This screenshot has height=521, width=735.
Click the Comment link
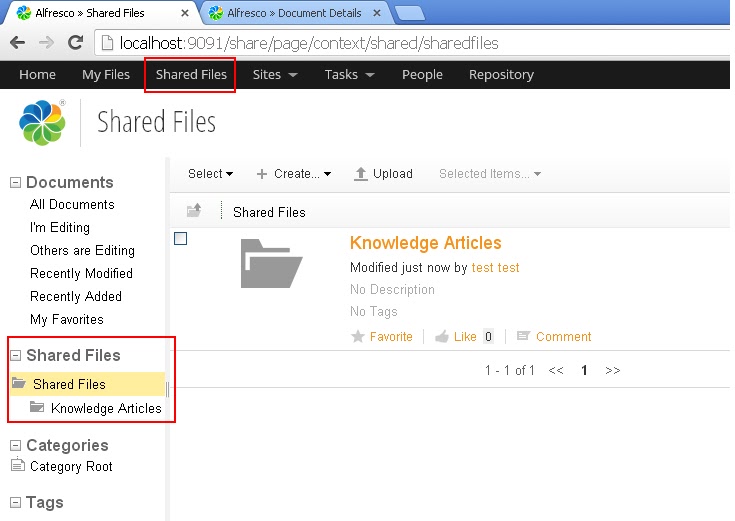click(563, 337)
